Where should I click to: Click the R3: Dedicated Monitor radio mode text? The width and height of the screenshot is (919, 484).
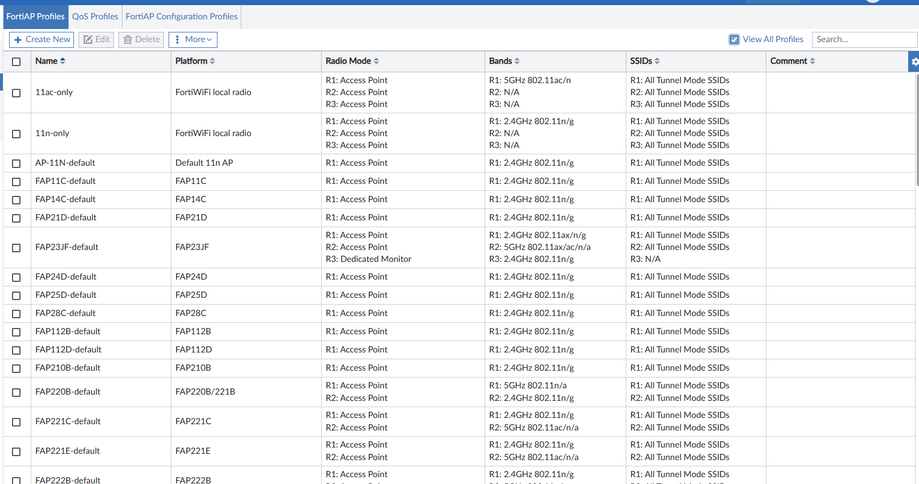(369, 258)
